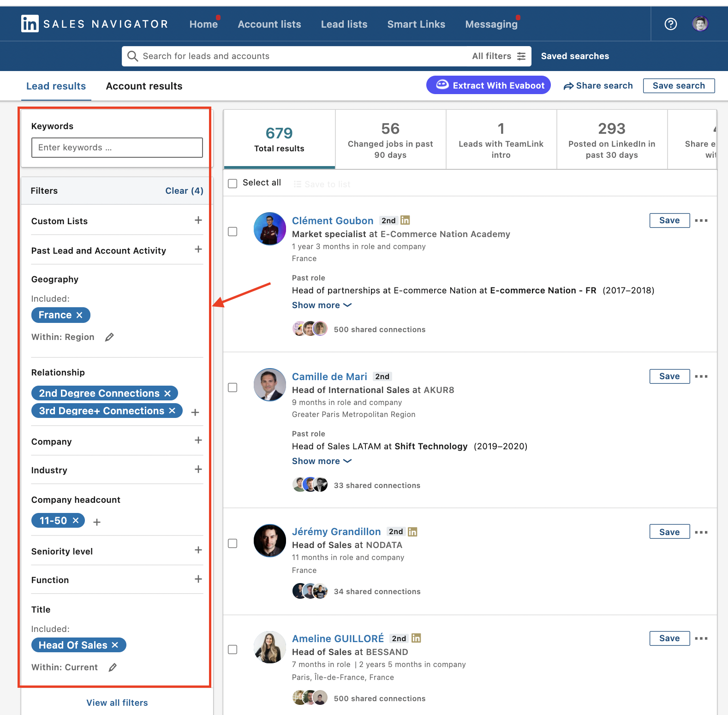Click the search magnifier icon
Screen dimensions: 728x715
tap(132, 56)
